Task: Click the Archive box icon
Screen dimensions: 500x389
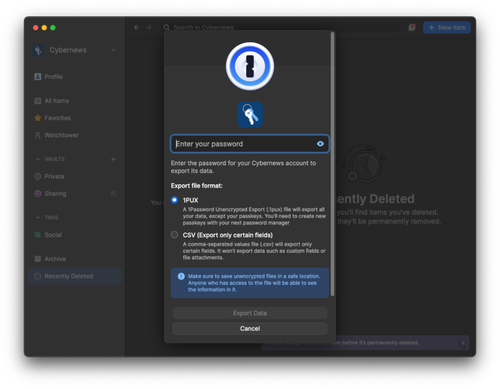Action: [38, 259]
